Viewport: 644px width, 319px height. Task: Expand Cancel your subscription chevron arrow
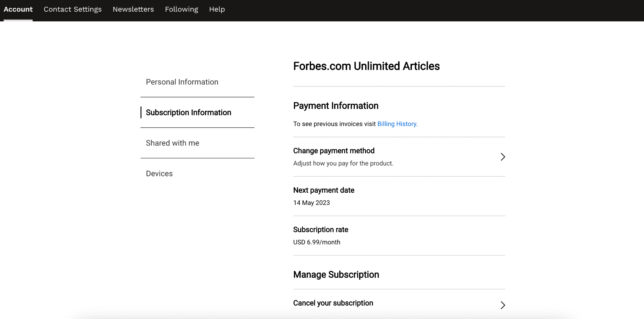pos(502,305)
